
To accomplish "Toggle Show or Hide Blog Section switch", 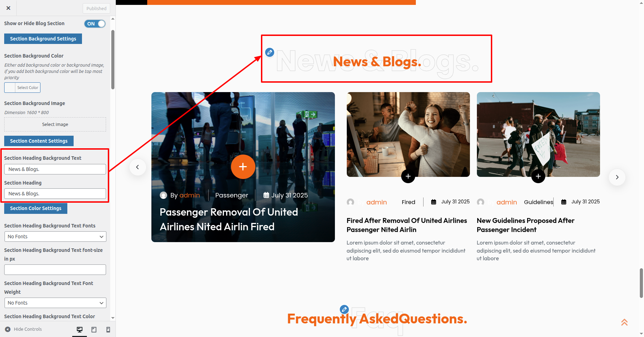I will point(95,24).
